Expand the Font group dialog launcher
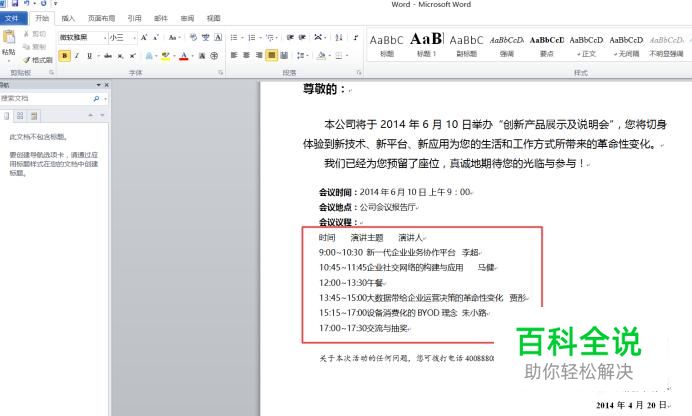This screenshot has height=416, width=692. tap(220, 72)
